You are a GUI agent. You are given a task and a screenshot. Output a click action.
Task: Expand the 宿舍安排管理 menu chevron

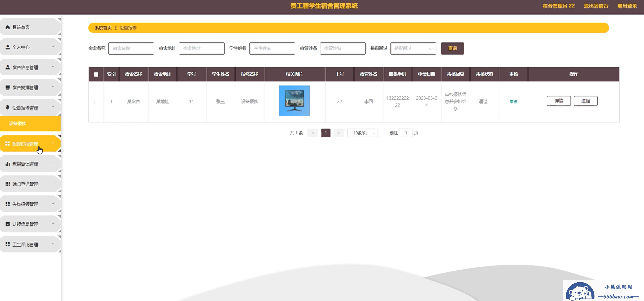53,87
